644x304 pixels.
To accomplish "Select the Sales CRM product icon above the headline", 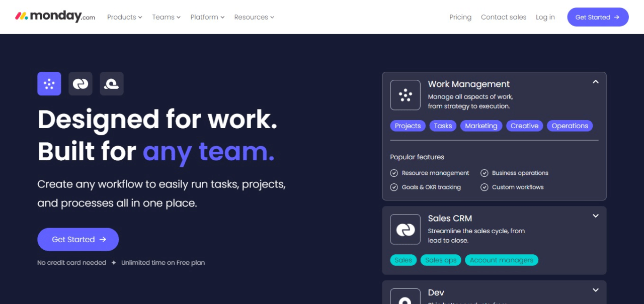I will pyautogui.click(x=80, y=84).
